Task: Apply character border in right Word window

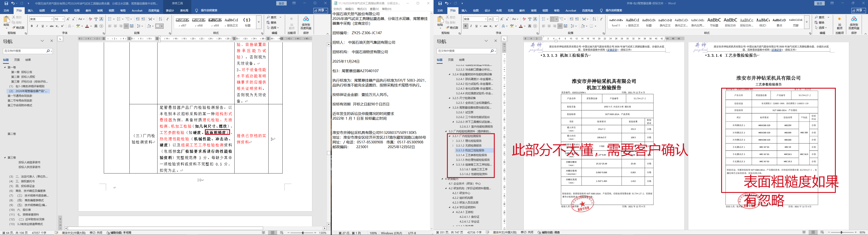Action: tap(535, 19)
